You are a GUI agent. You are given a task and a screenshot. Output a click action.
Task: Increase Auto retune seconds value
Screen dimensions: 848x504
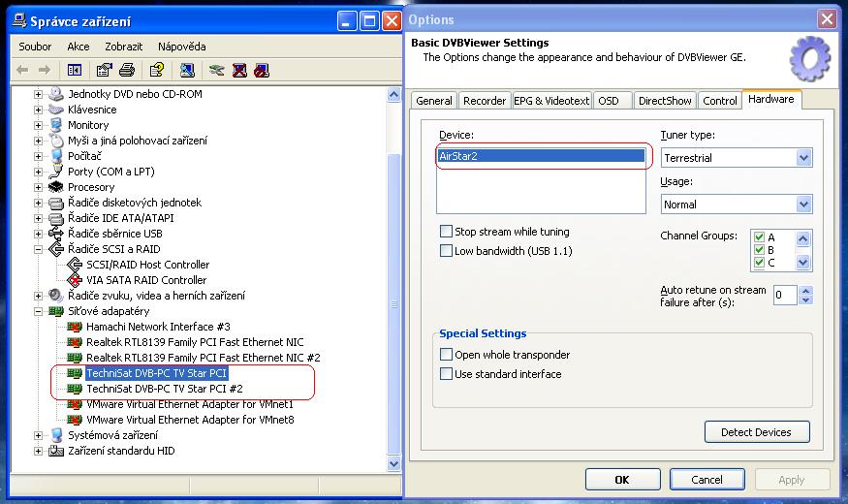tap(805, 290)
